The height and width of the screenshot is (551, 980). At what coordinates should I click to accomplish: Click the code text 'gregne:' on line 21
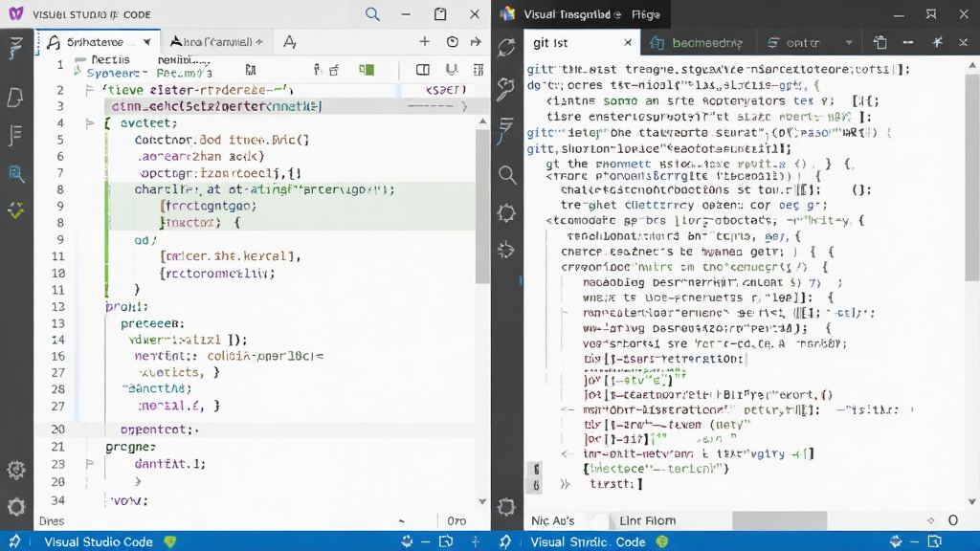pos(130,447)
